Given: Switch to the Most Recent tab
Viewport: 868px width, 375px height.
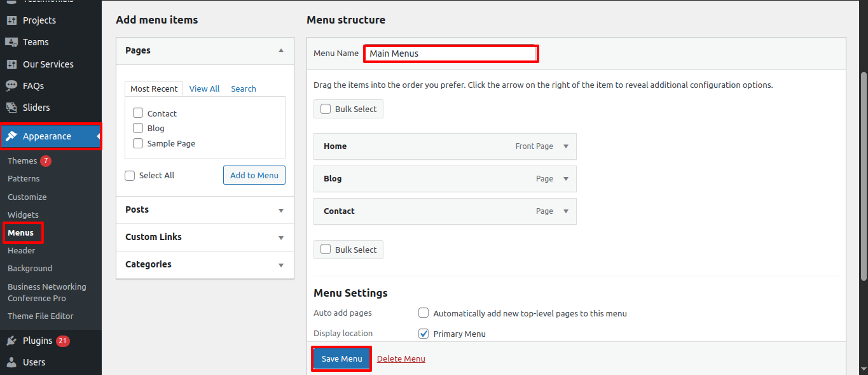Looking at the screenshot, I should point(154,88).
